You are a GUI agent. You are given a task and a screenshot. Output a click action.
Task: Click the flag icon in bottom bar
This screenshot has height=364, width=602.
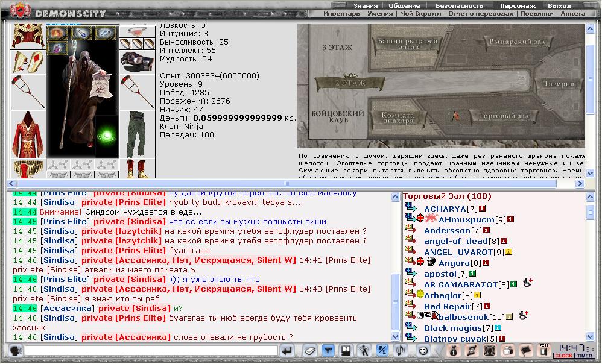pos(525,351)
